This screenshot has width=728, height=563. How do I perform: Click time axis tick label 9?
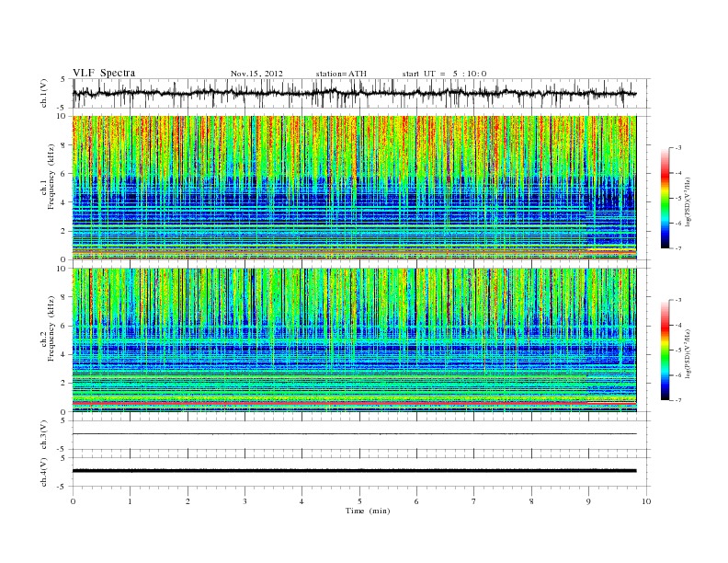click(588, 501)
